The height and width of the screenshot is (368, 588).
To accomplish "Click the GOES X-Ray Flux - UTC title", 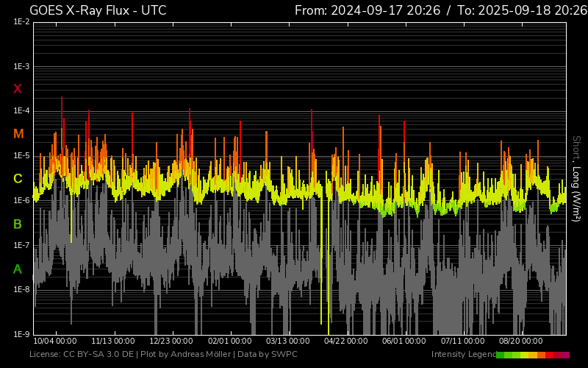I will (98, 10).
